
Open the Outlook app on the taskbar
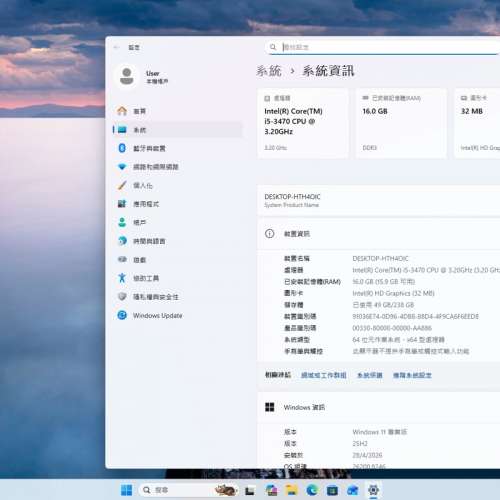pos(353,490)
